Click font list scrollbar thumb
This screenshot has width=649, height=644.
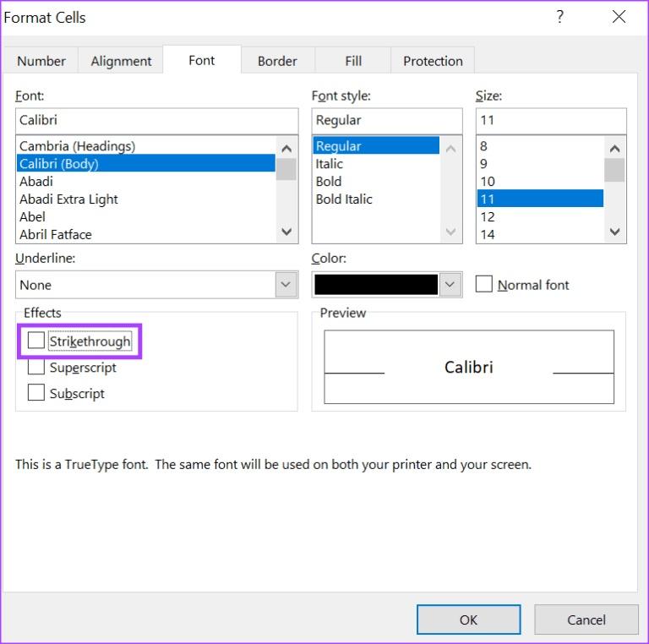286,169
